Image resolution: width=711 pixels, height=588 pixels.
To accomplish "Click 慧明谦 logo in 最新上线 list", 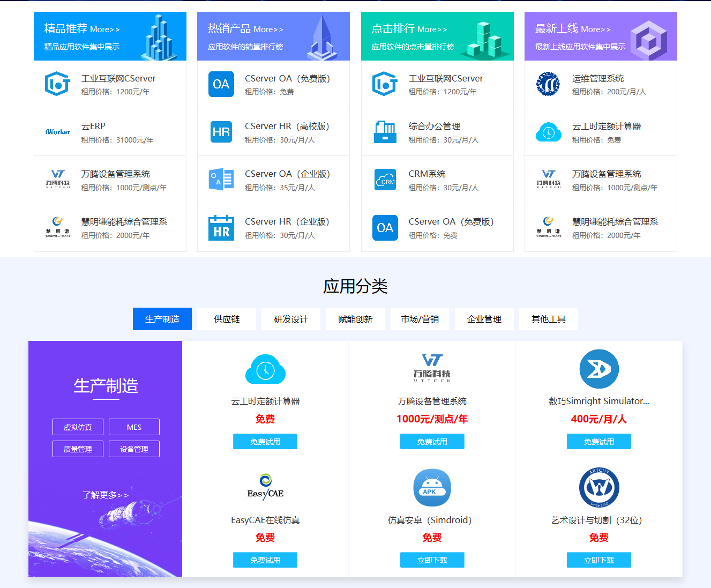I will [x=548, y=227].
